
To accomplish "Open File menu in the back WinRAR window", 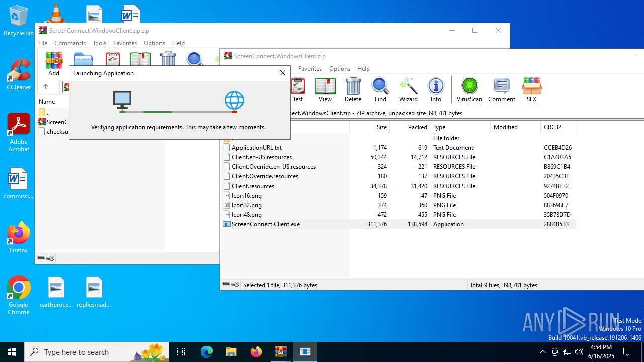I will (43, 43).
